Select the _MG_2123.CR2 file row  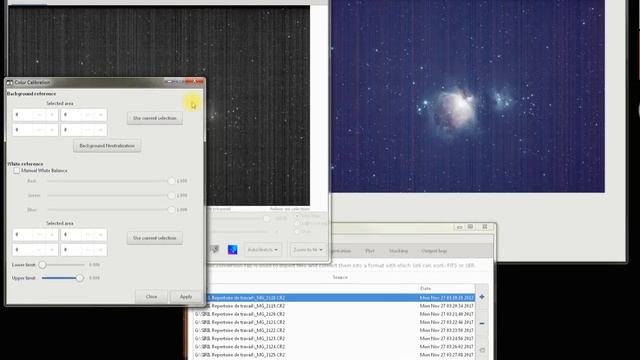pyautogui.click(x=334, y=339)
